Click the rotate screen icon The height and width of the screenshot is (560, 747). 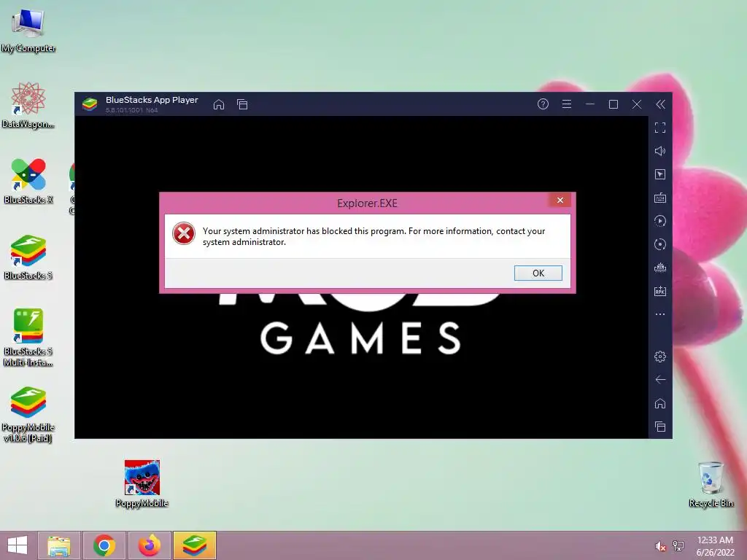point(659,244)
